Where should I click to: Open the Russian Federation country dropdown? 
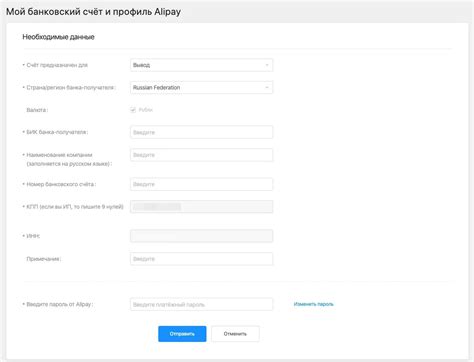201,87
